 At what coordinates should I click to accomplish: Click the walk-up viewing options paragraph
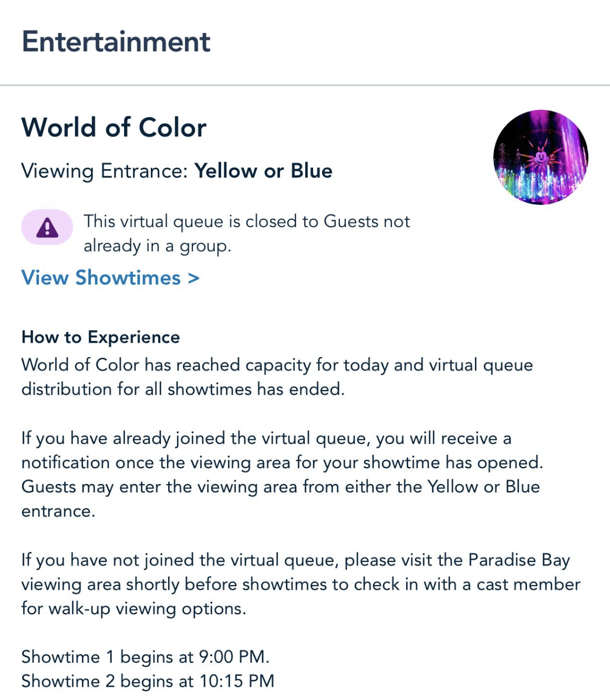coord(300,584)
